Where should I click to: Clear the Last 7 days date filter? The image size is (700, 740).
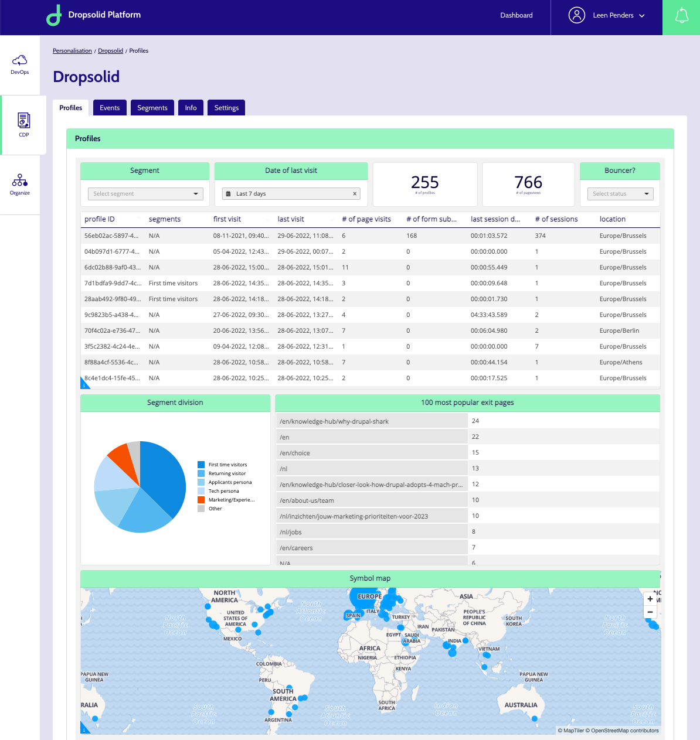[x=355, y=194]
